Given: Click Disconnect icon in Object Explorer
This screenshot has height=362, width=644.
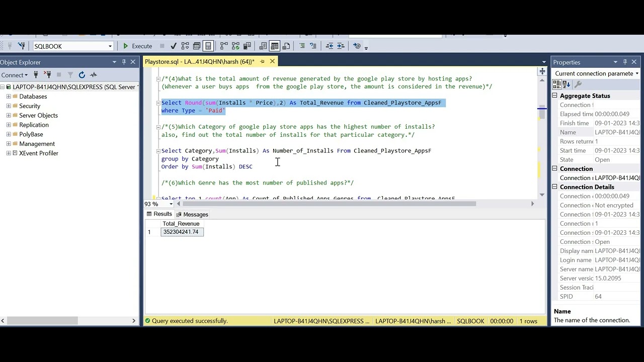Looking at the screenshot, I should 47,75.
